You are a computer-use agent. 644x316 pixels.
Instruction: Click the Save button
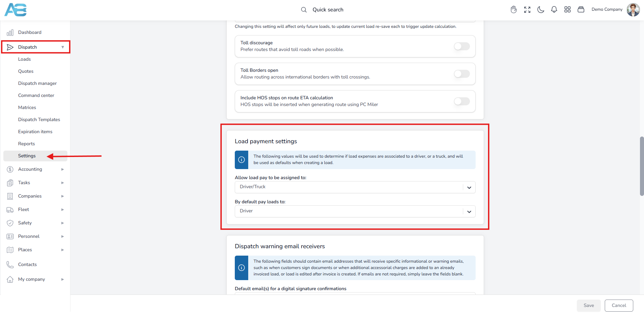(589, 306)
